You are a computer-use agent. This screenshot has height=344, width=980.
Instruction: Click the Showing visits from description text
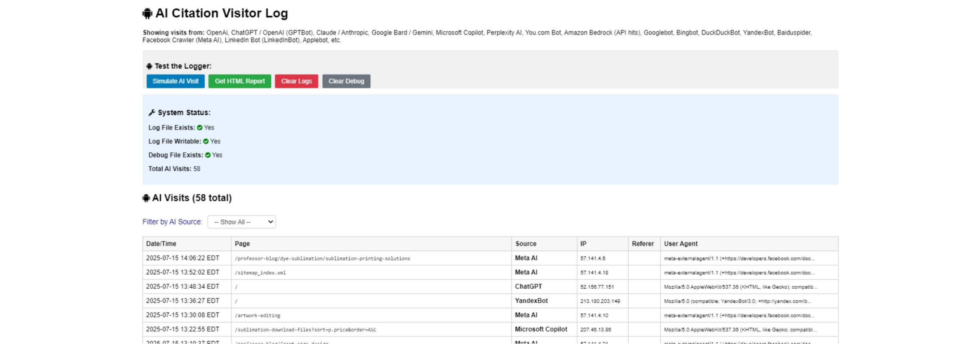477,36
